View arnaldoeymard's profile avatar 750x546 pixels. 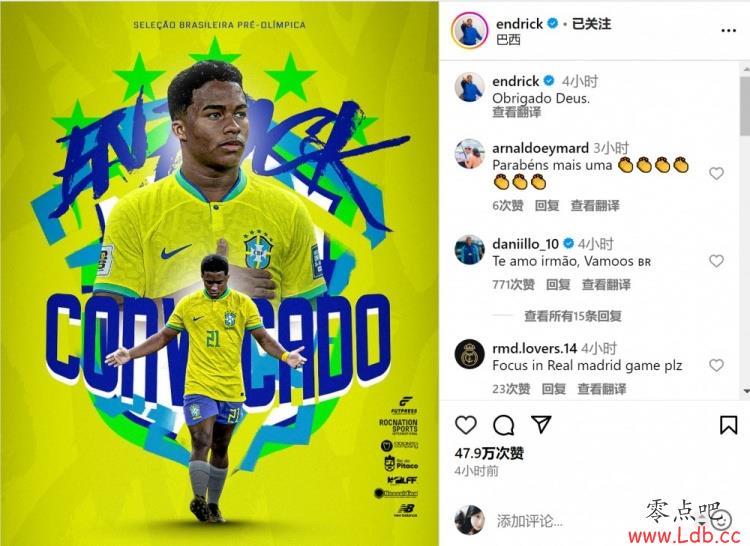[469, 154]
